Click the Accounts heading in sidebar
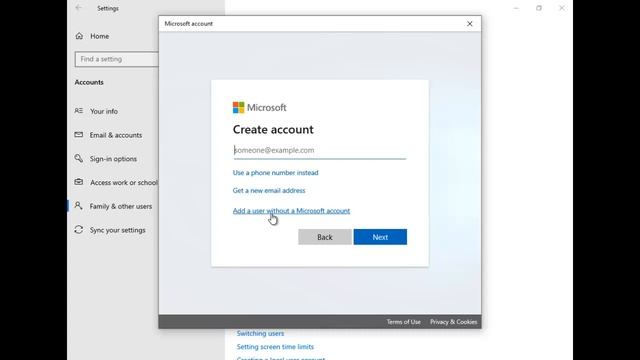The image size is (640, 360). [89, 82]
